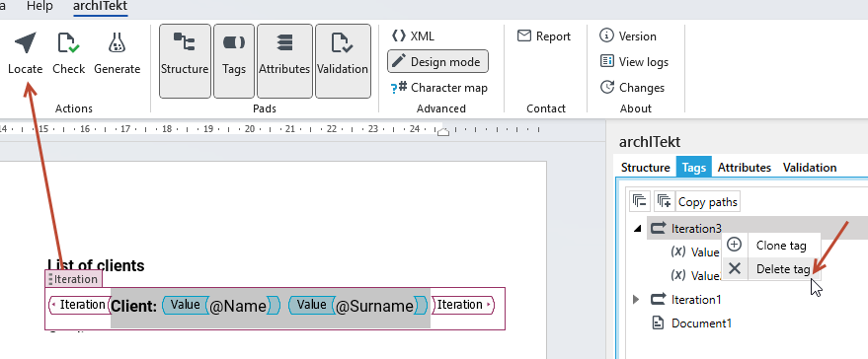Click the @Name text in the document
The height and width of the screenshot is (359, 868).
click(x=237, y=306)
